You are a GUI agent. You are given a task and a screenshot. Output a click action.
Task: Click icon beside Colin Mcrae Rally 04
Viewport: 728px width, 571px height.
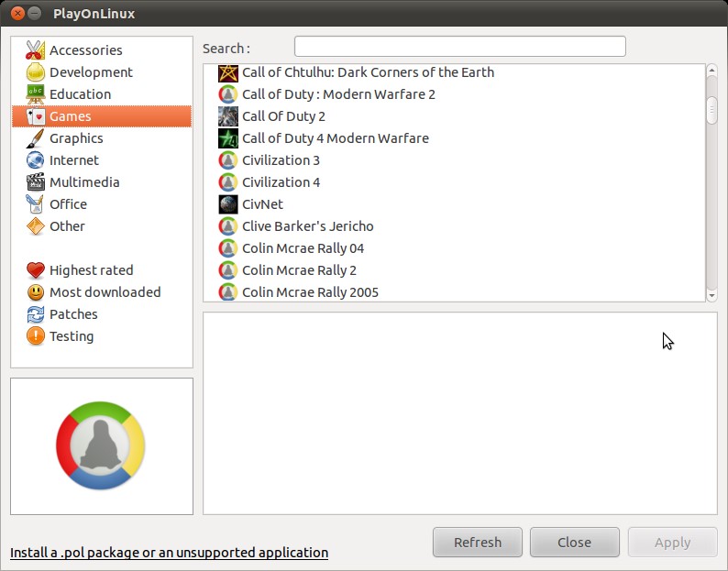click(228, 248)
